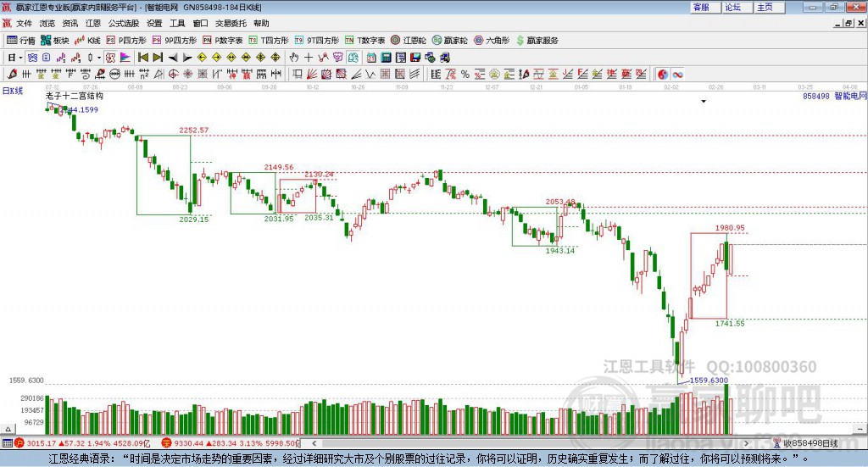
Task: Select the hand pan tool
Action: pyautogui.click(x=294, y=58)
